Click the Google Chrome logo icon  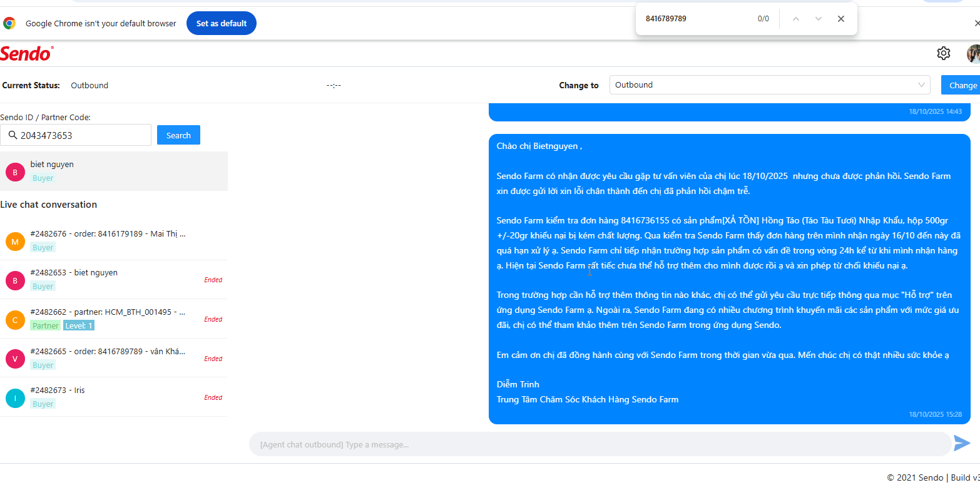click(x=9, y=23)
